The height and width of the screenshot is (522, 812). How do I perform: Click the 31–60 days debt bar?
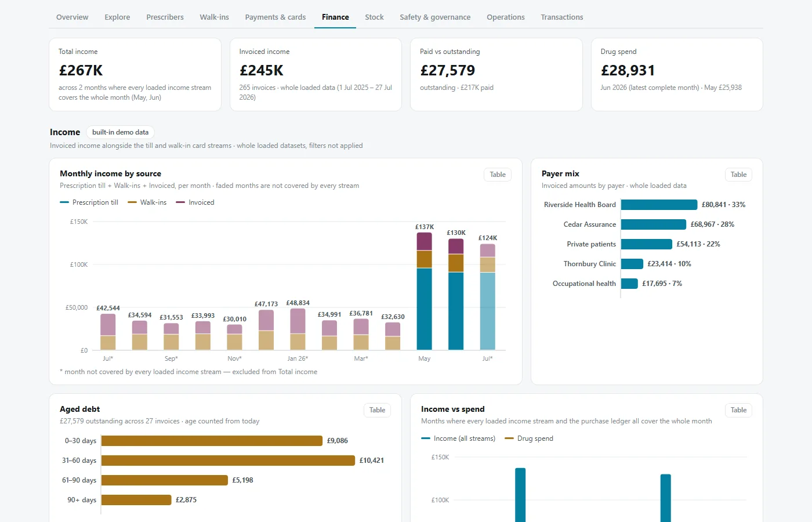(x=228, y=461)
